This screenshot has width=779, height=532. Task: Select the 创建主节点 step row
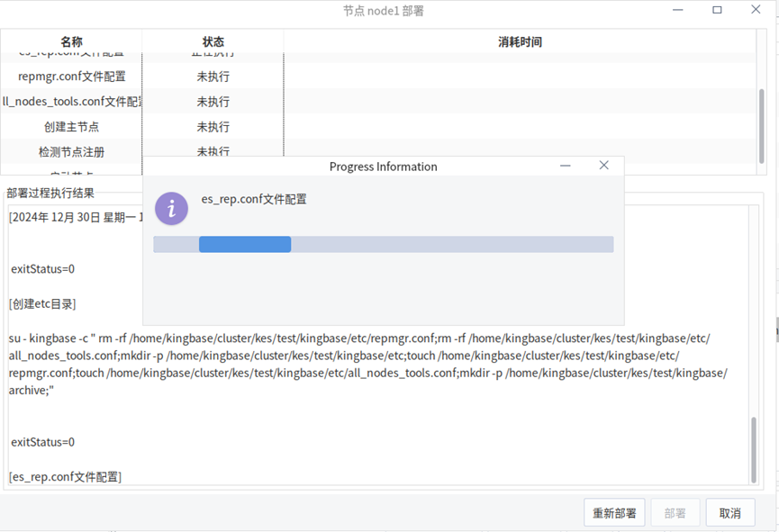pyautogui.click(x=71, y=127)
